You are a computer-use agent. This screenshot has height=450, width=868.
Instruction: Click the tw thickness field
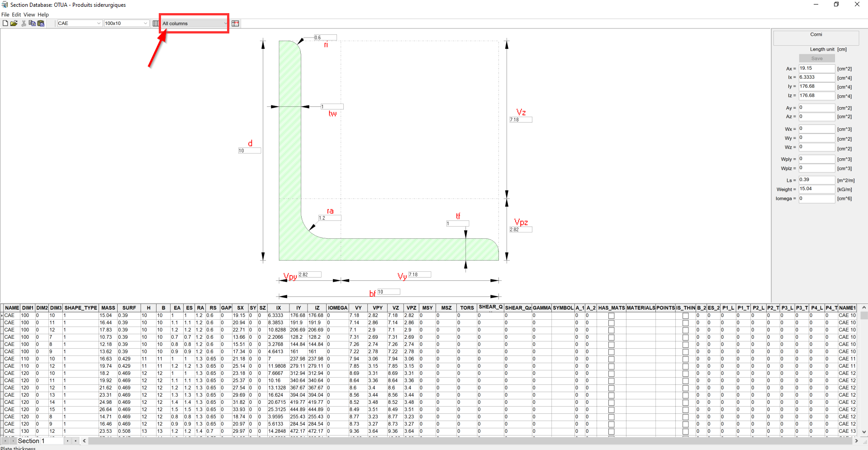332,107
